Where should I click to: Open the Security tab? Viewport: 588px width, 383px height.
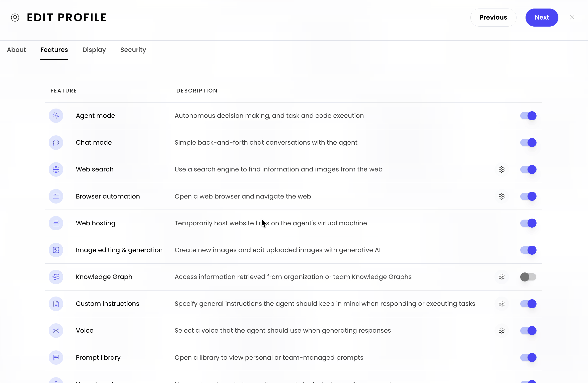click(x=133, y=50)
